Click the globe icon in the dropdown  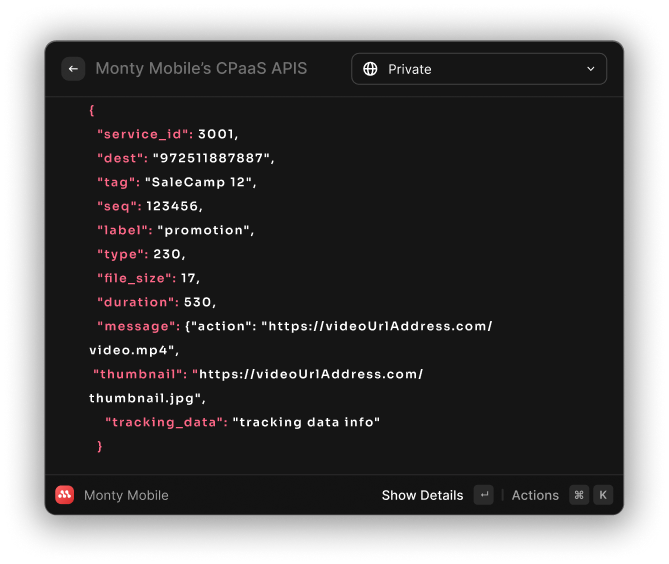(370, 69)
